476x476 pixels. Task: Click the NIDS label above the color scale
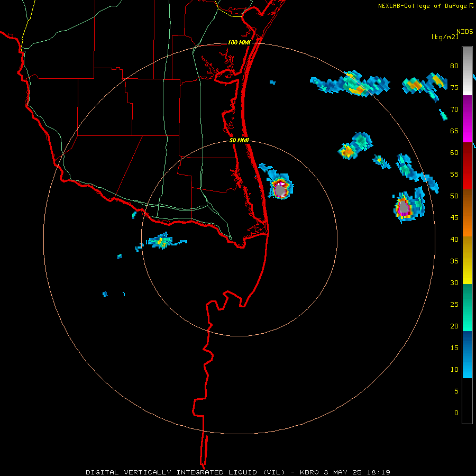(464, 32)
